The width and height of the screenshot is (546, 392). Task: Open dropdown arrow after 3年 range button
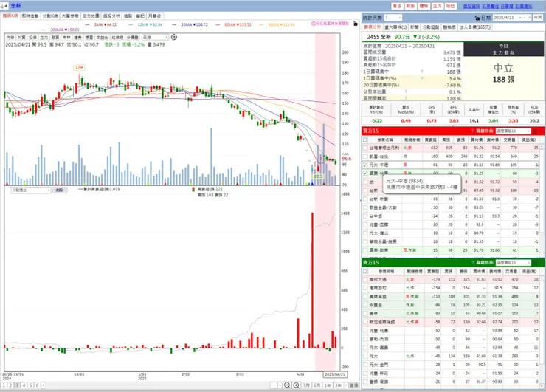[346, 385]
